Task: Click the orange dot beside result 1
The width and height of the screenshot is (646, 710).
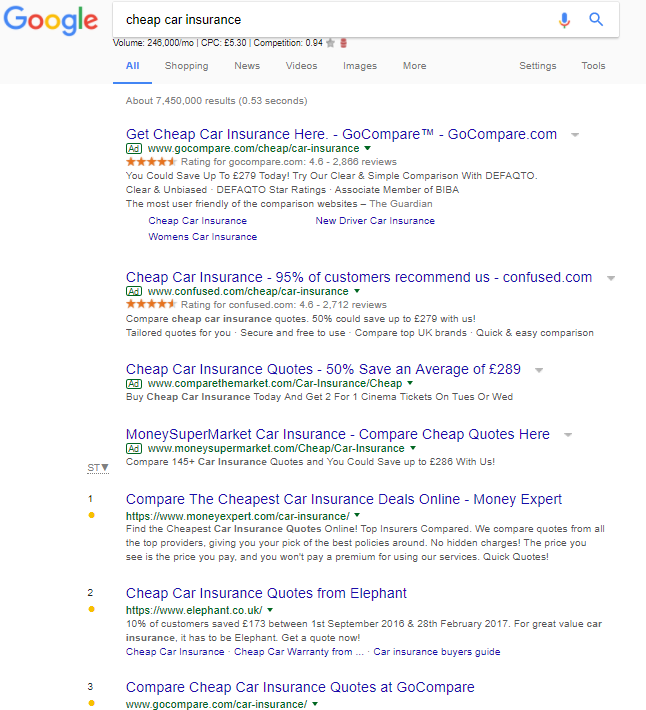Action: (91, 515)
